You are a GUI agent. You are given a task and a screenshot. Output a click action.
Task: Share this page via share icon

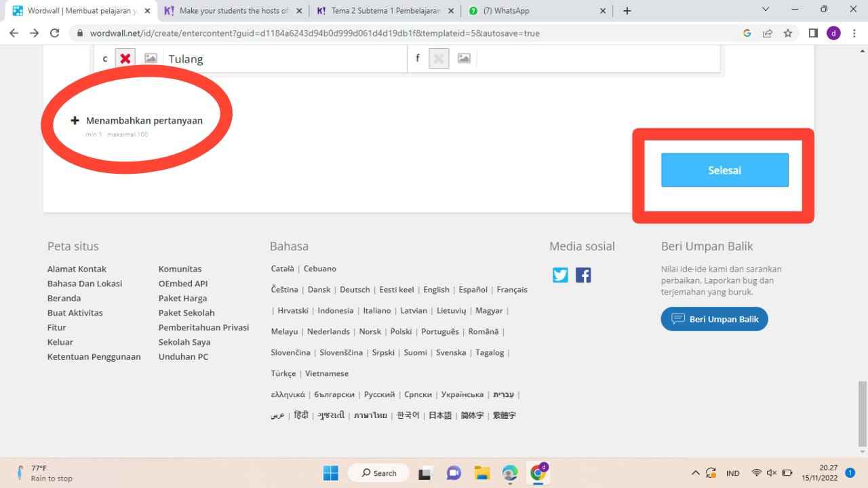click(x=768, y=33)
